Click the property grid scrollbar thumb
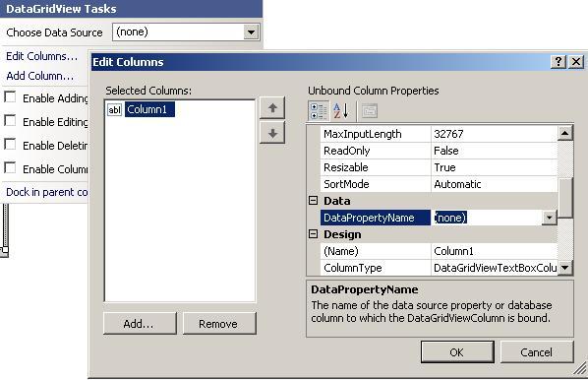Image resolution: width=588 pixels, height=380 pixels. (x=565, y=198)
